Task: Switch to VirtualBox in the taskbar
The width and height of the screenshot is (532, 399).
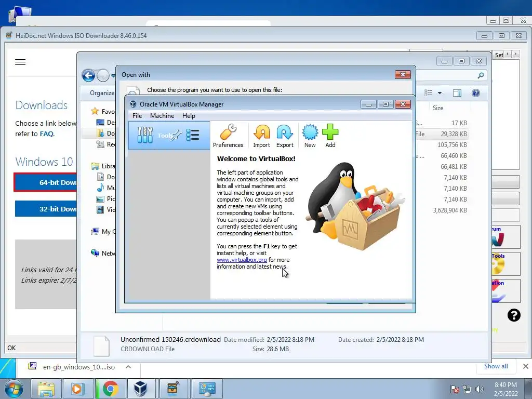Action: [x=140, y=389]
